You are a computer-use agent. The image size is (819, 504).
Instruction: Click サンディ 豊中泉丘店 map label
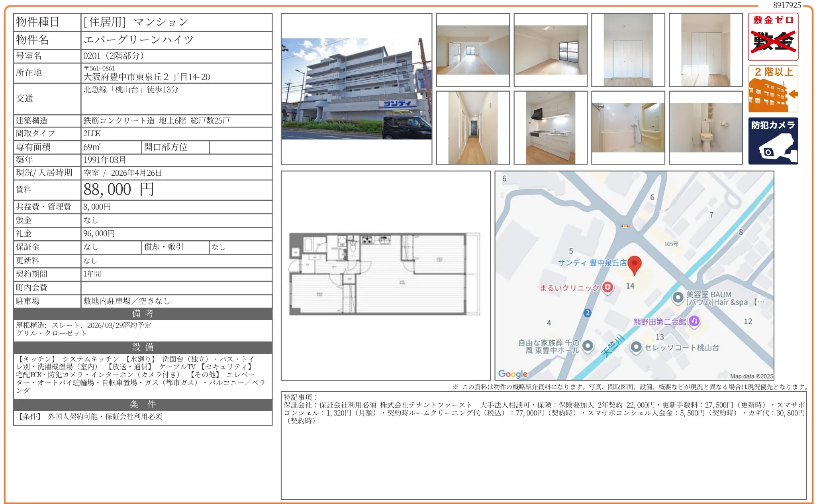[x=592, y=263]
